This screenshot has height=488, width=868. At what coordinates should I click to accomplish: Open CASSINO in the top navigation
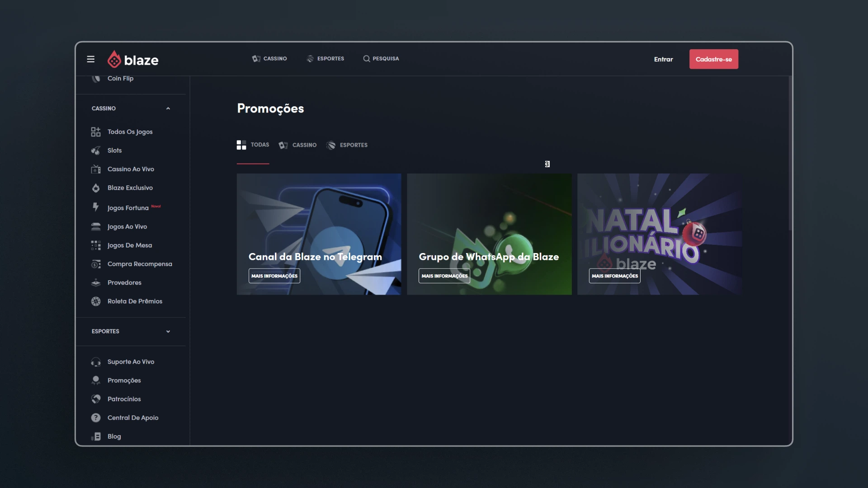pyautogui.click(x=269, y=59)
